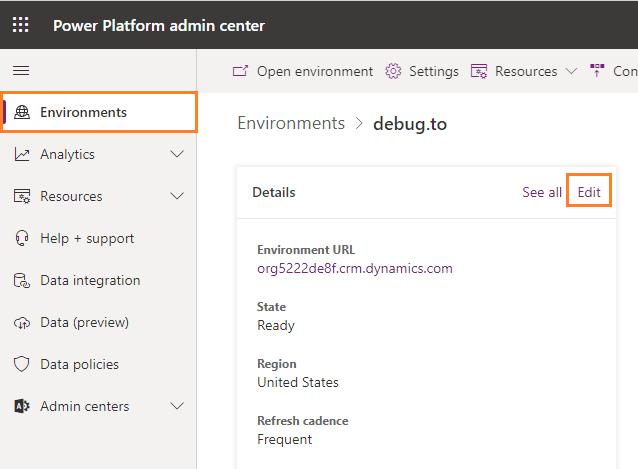Expand the Resources sidebar chevron

pos(177,196)
